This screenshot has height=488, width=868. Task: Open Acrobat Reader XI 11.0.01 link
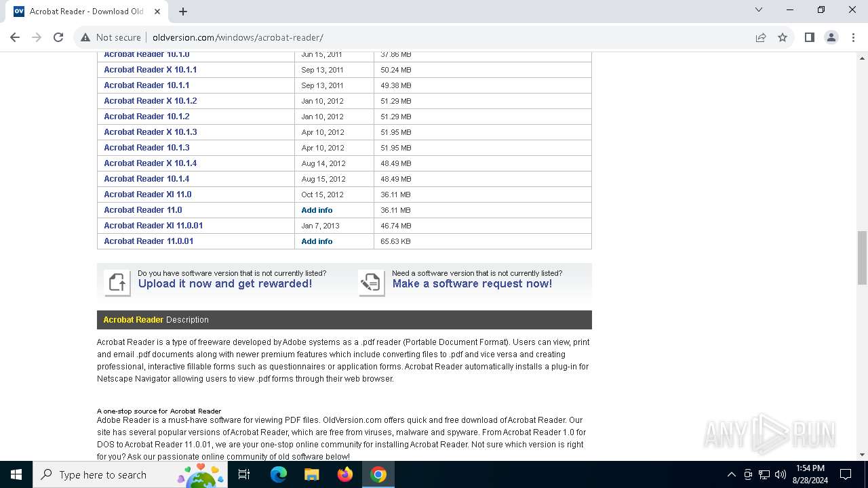tap(153, 225)
